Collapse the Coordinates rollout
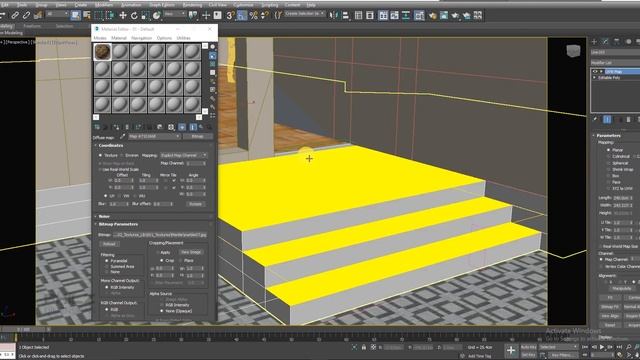The image size is (640, 360). [111, 145]
